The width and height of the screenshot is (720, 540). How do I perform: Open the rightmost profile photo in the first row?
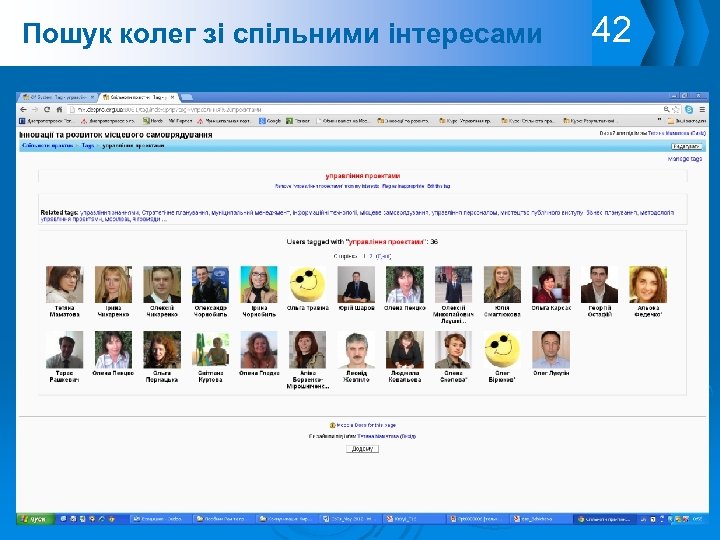[648, 285]
